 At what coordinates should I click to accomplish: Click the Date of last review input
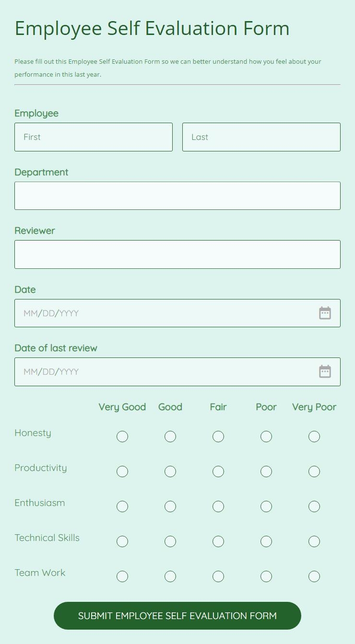163,372
